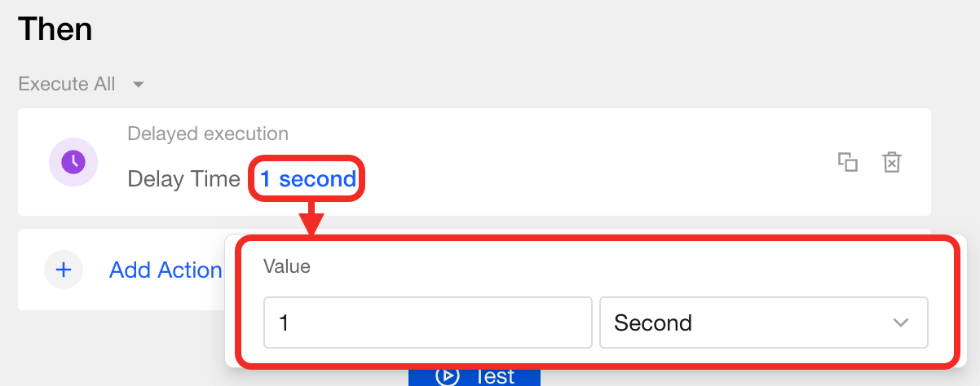This screenshot has width=980, height=386.
Task: Focus the delay Value input field
Action: [427, 322]
